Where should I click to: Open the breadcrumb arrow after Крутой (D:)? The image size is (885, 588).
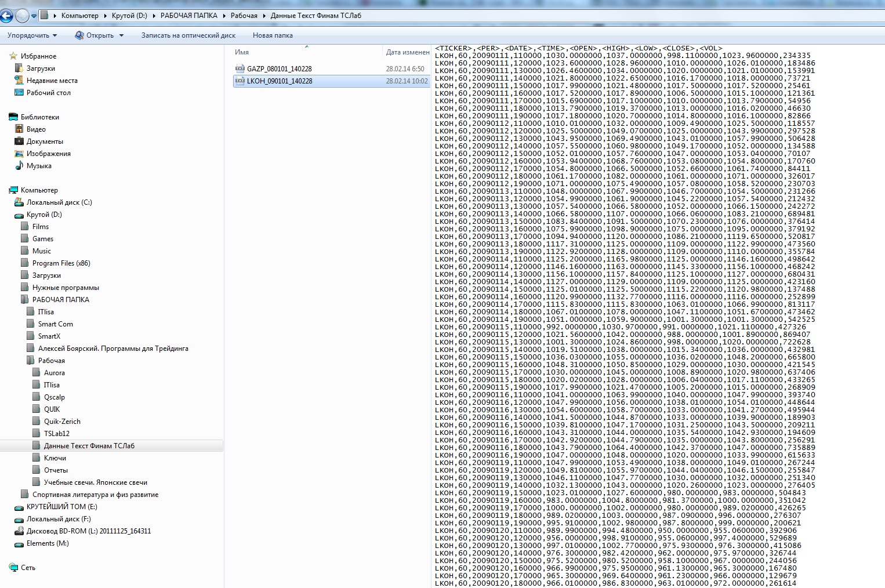tap(154, 16)
